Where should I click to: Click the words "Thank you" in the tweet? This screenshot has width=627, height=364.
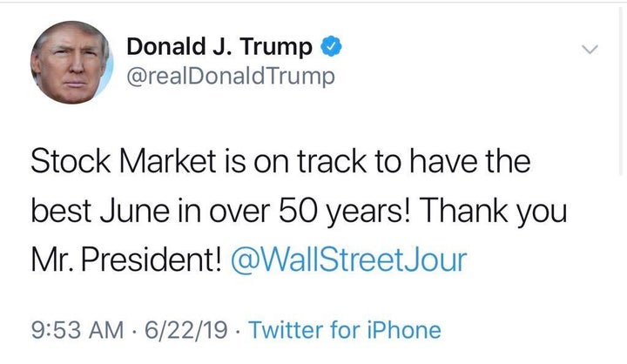[493, 212]
